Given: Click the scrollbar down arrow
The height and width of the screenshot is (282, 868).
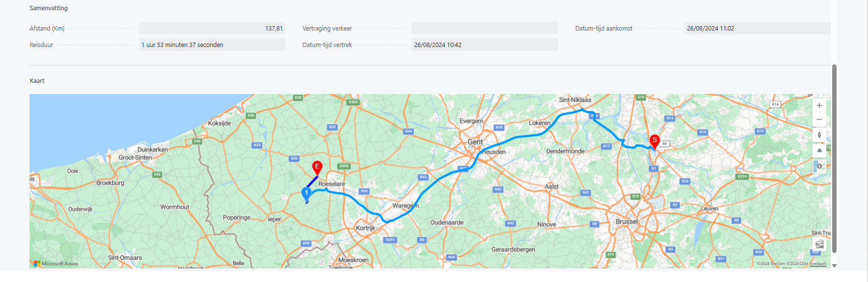Looking at the screenshot, I should (834, 266).
